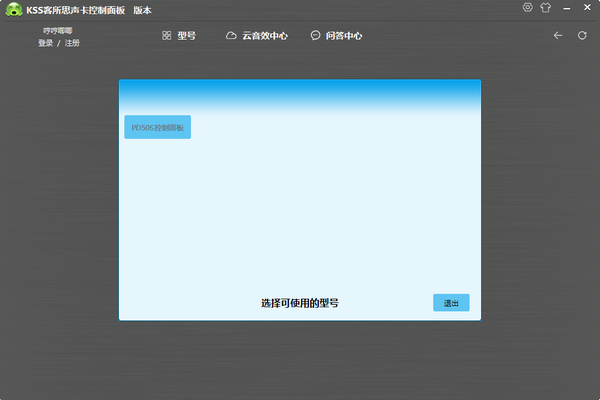600x400 pixels.
Task: Click the 注册 register link
Action: [72, 43]
